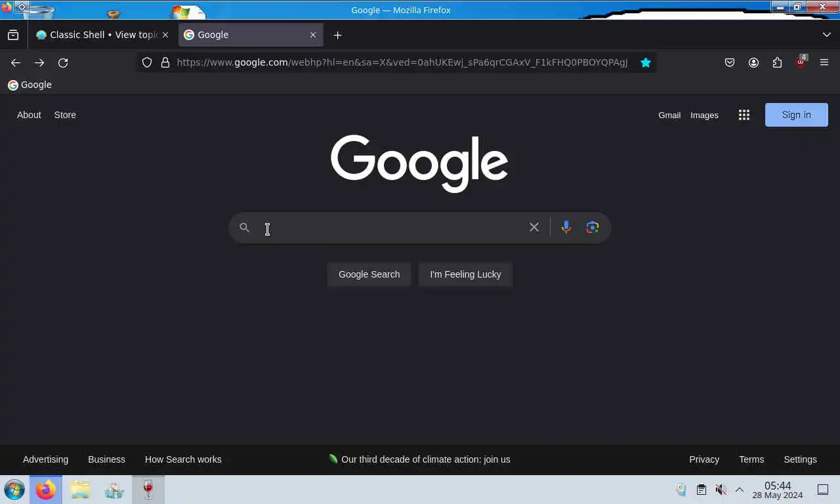Show desktop via taskbar corner button
The image size is (840, 504).
tap(822, 490)
